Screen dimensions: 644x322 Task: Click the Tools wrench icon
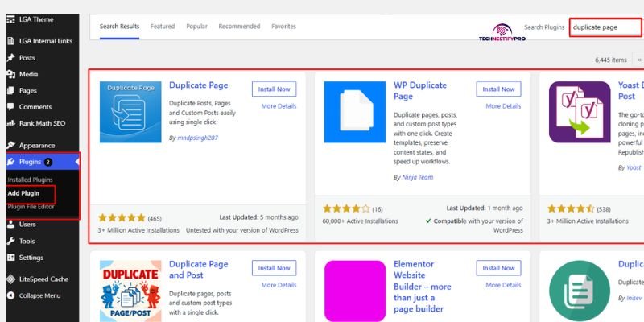pyautogui.click(x=10, y=241)
